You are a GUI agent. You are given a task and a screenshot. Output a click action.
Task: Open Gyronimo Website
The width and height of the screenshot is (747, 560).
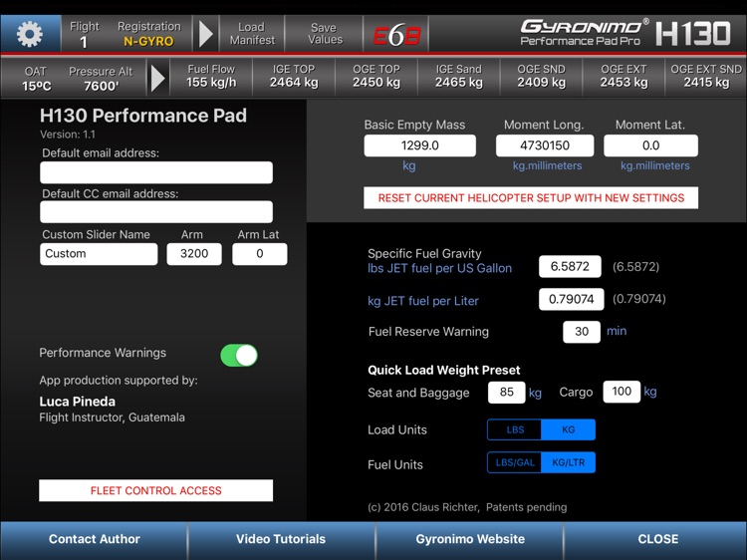[470, 539]
